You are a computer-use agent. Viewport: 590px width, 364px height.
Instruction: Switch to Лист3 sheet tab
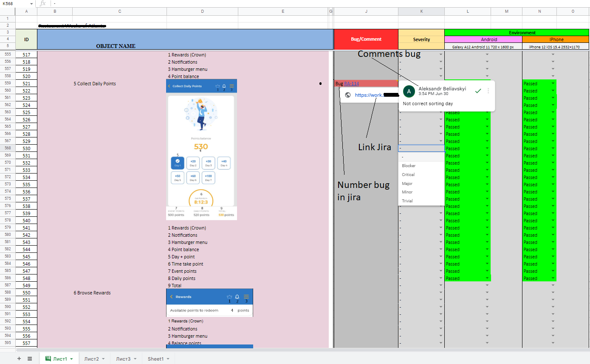pos(124,359)
